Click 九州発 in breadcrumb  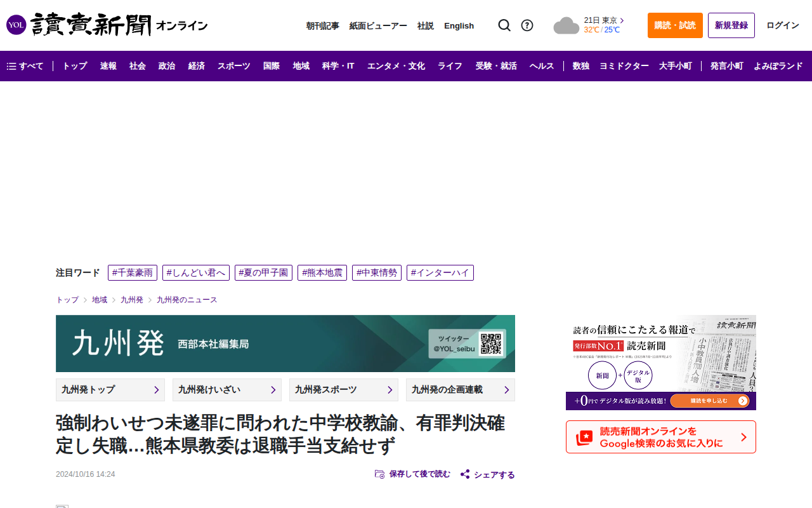(x=132, y=300)
